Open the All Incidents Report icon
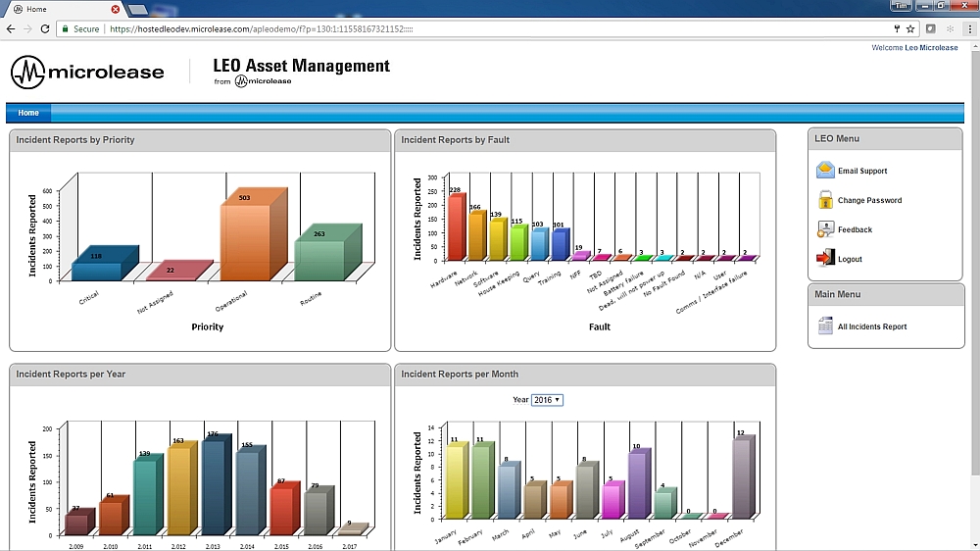Screen dimensions: 980x551 point(825,326)
